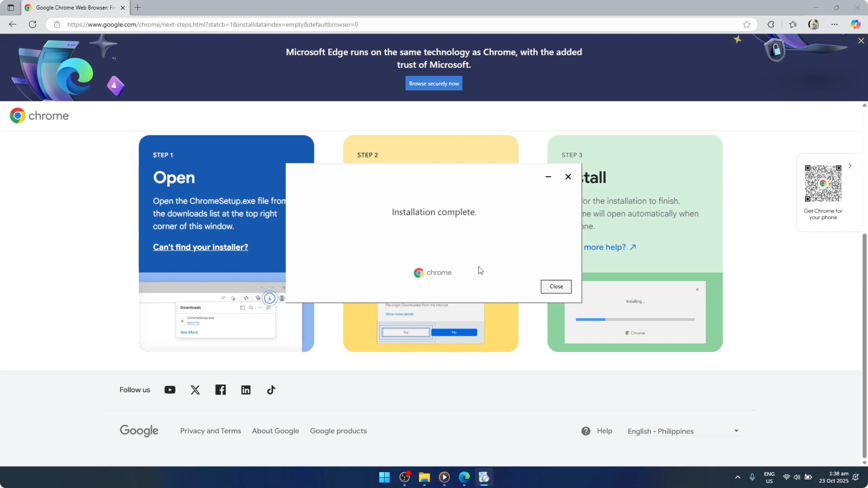Viewport: 868px width, 488px height.
Task: Open the Favorites list icon
Action: 793,24
